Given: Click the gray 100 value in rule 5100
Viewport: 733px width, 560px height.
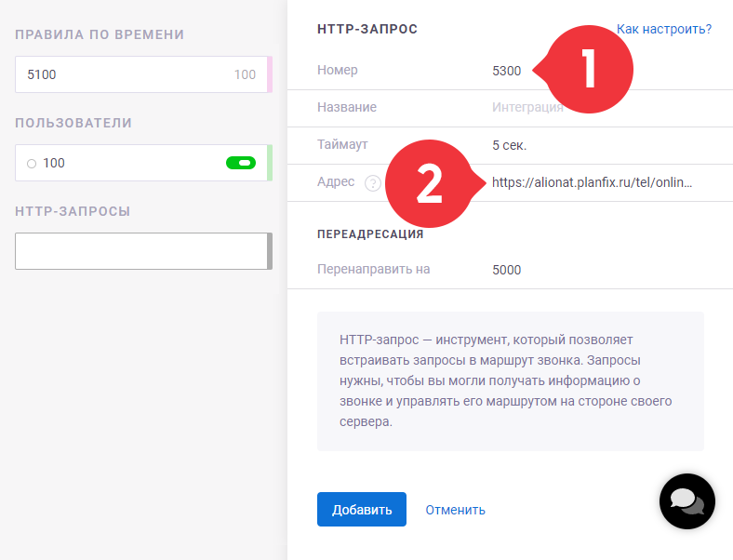Looking at the screenshot, I should [x=245, y=74].
